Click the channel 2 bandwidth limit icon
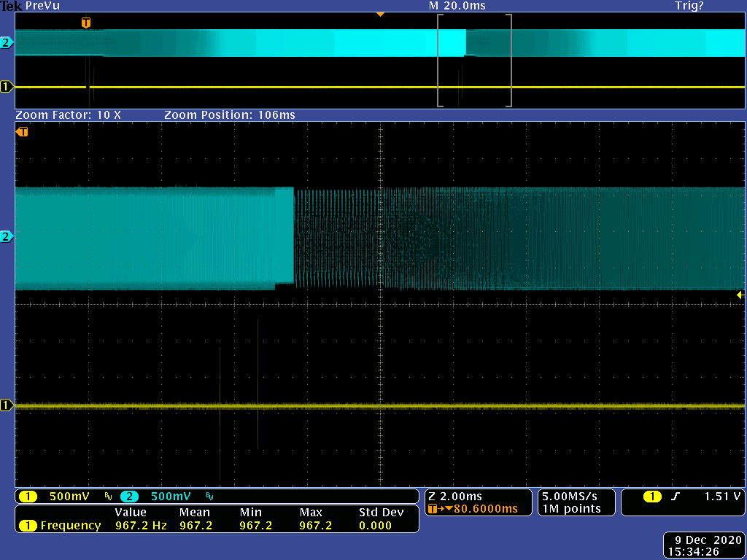The height and width of the screenshot is (560, 747). (211, 497)
